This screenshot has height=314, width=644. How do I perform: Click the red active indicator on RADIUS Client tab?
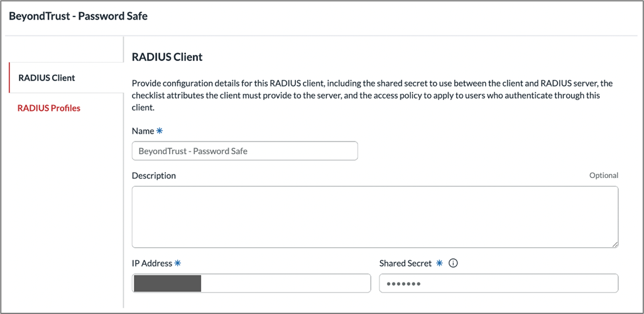point(9,78)
